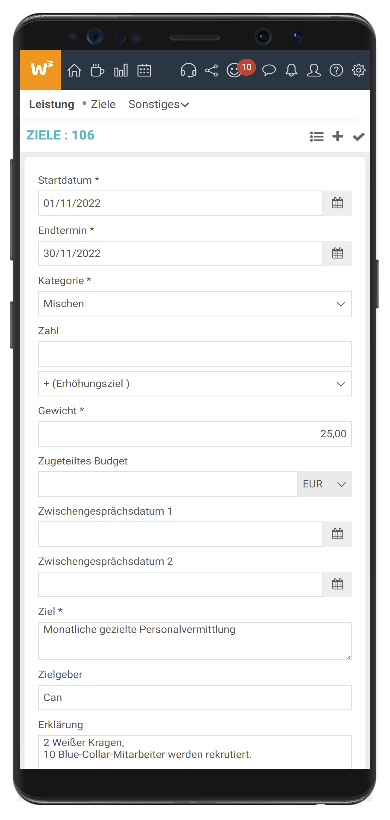Add a new goal with plus icon
Screen dimensions: 390x820
[338, 136]
